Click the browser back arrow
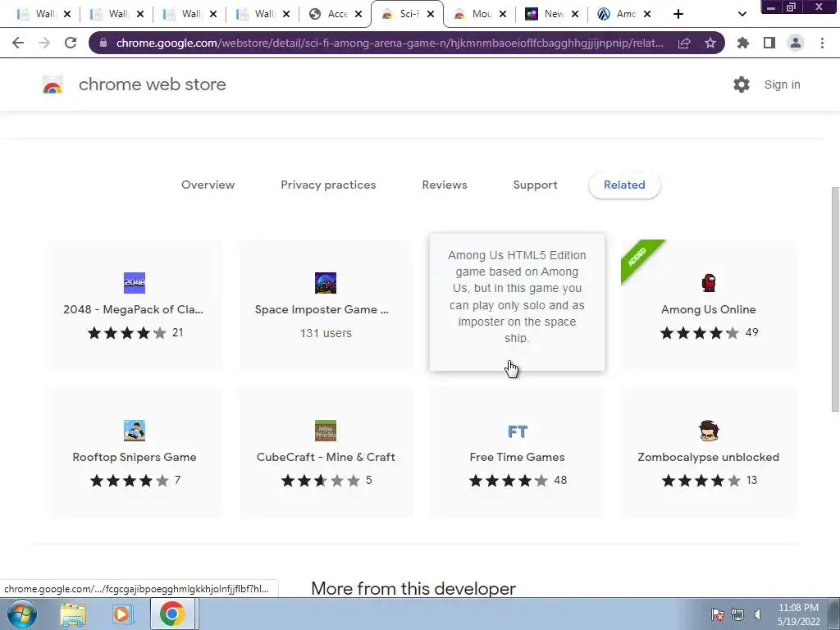This screenshot has width=840, height=630. 18,43
